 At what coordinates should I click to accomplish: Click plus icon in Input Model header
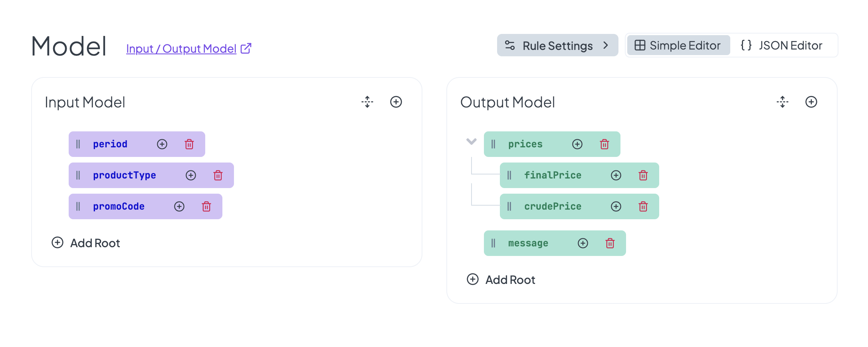tap(396, 102)
